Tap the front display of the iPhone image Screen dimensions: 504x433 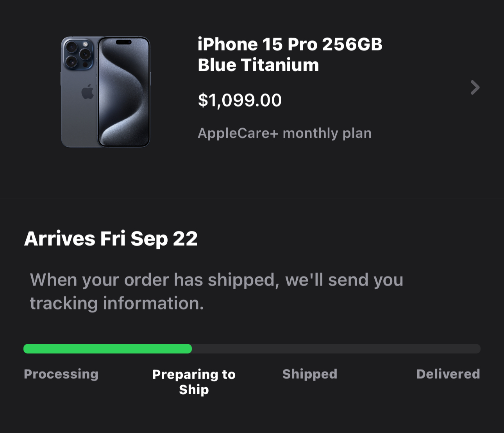pyautogui.click(x=124, y=94)
